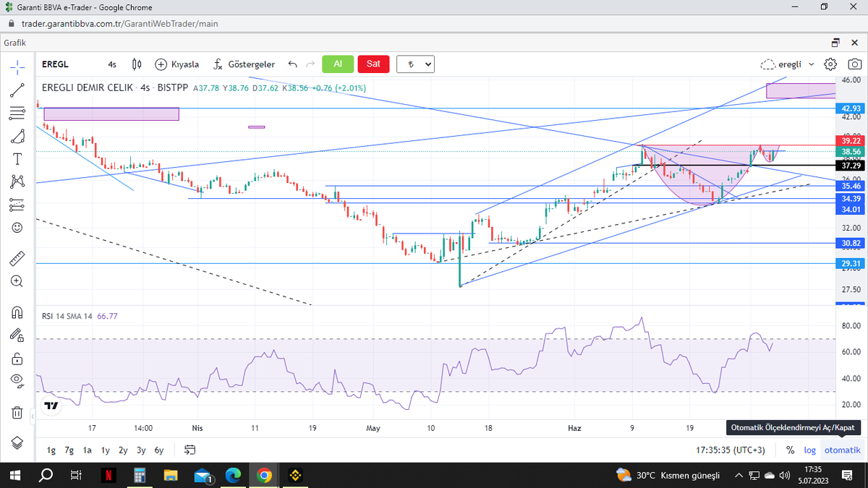The image size is (868, 488).
Task: Hide all drawings with eye icon
Action: point(17,380)
